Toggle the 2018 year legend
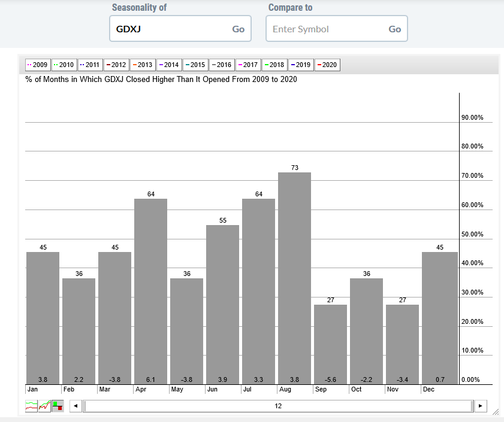 [x=274, y=65]
